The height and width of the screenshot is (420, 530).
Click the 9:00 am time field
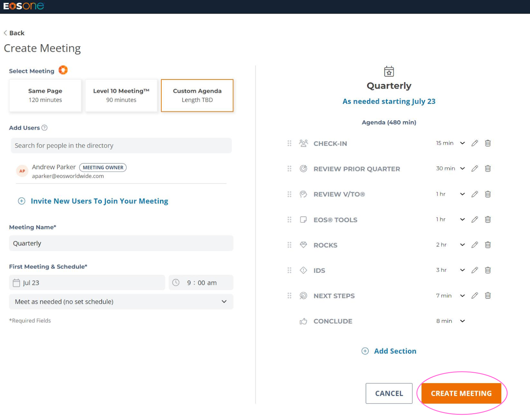pyautogui.click(x=201, y=283)
